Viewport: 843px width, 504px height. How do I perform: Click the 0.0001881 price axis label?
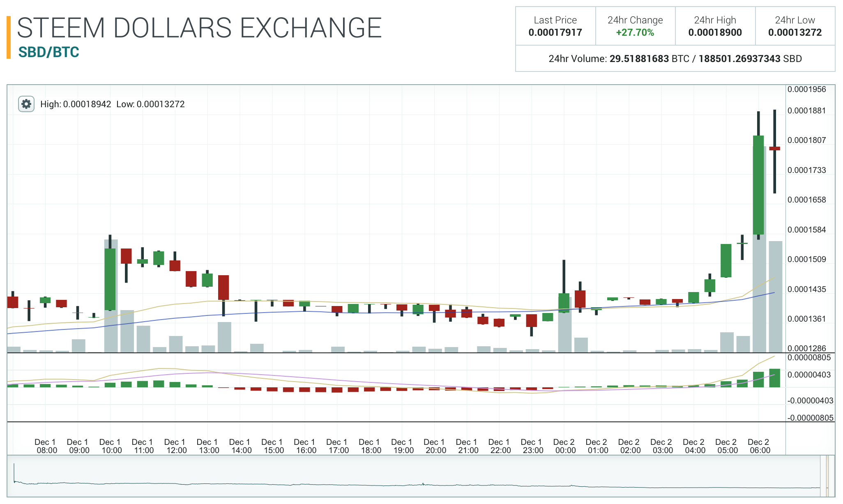(806, 110)
